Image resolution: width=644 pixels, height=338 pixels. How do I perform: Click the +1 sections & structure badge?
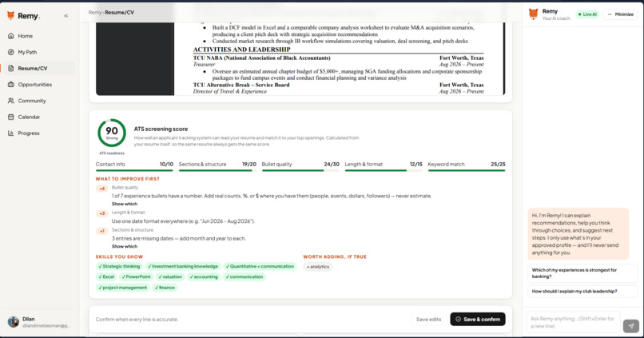point(101,231)
